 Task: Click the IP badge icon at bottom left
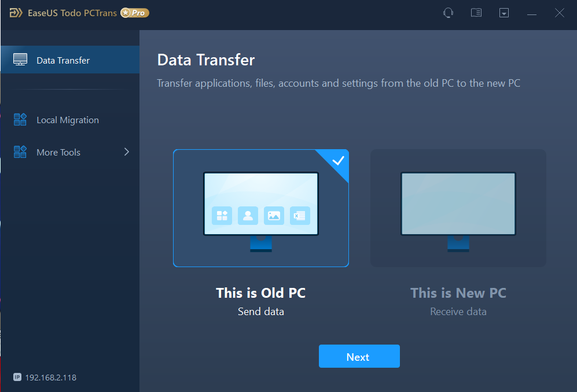(17, 377)
